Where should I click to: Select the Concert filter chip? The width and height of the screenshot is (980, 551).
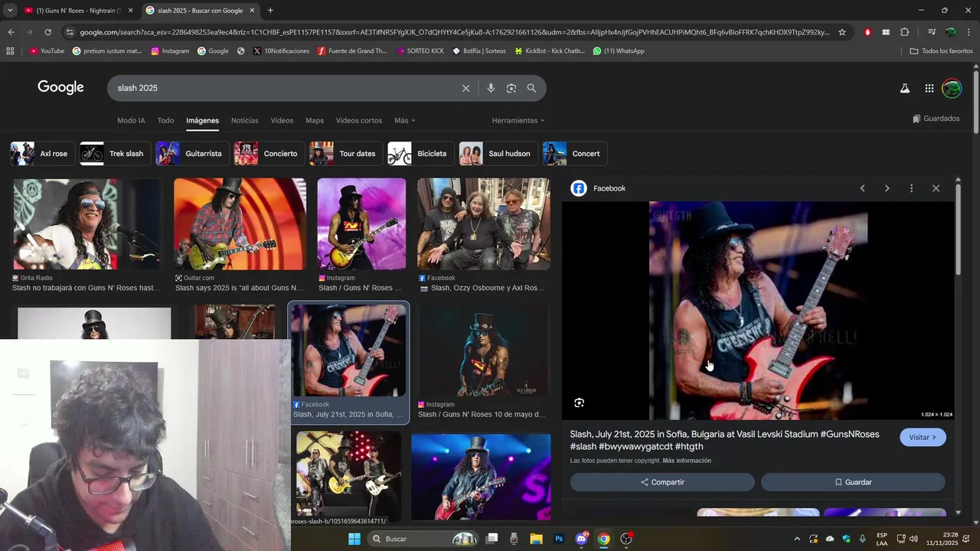pyautogui.click(x=575, y=154)
